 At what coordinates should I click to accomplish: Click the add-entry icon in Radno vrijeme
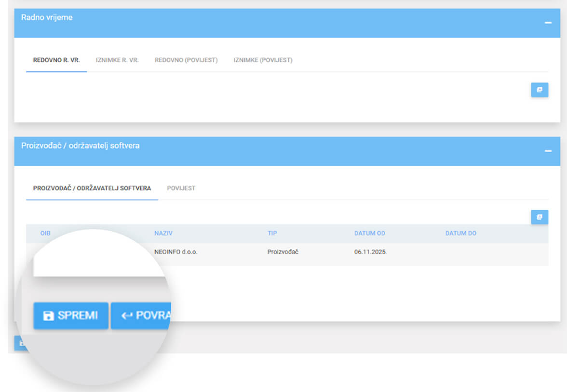pyautogui.click(x=540, y=90)
